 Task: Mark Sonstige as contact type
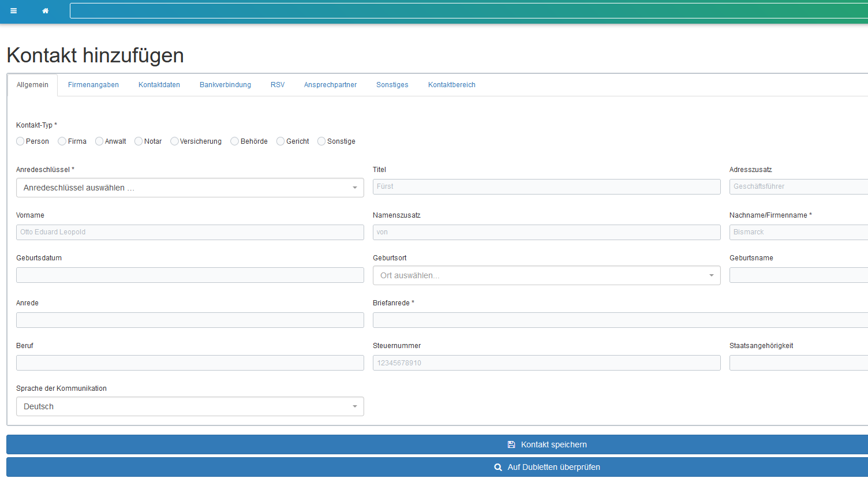click(321, 141)
